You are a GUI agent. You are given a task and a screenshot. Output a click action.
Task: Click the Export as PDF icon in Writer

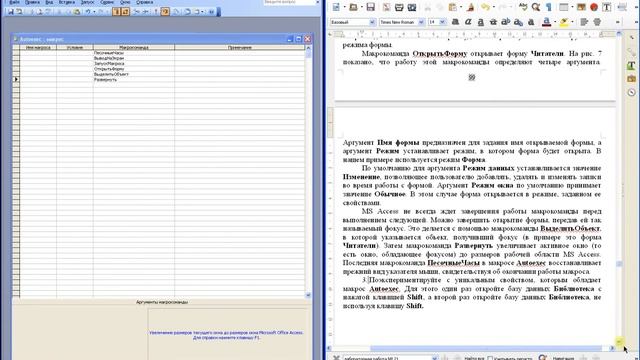pyautogui.click(x=386, y=7)
